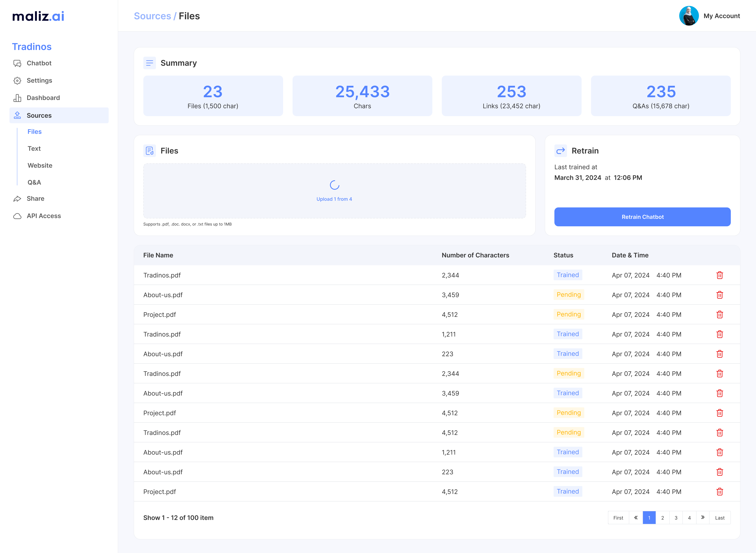This screenshot has width=756, height=553.
Task: Jump to page 3 in pagination
Action: click(x=676, y=518)
